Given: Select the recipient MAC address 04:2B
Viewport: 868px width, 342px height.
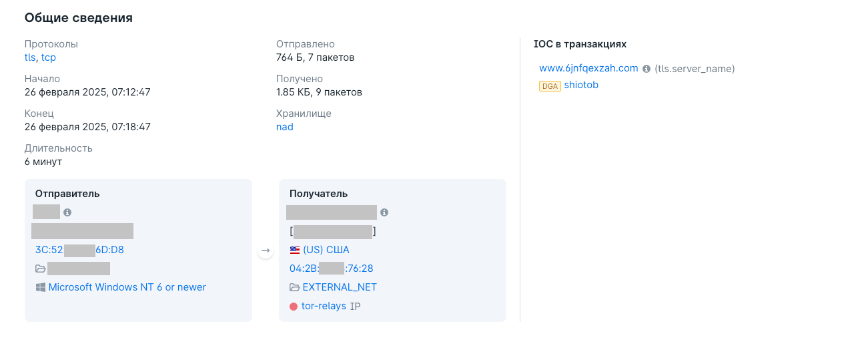Looking at the screenshot, I should click(x=331, y=269).
